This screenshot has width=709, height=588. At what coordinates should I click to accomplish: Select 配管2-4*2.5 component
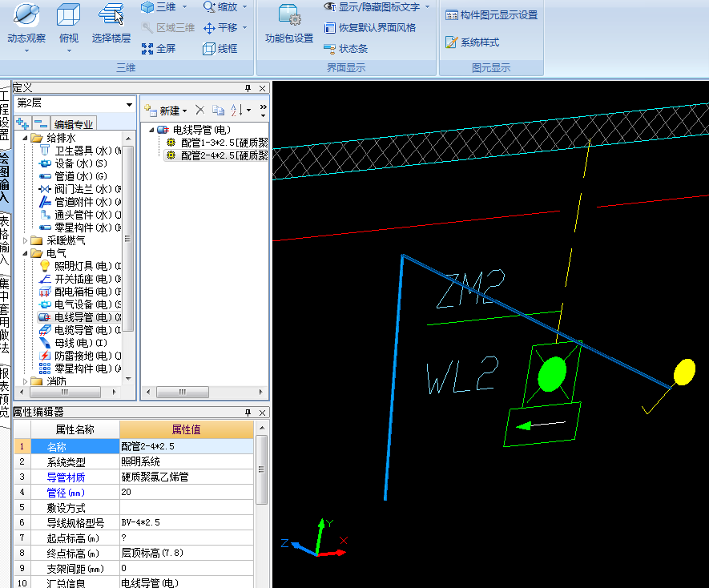(x=217, y=155)
